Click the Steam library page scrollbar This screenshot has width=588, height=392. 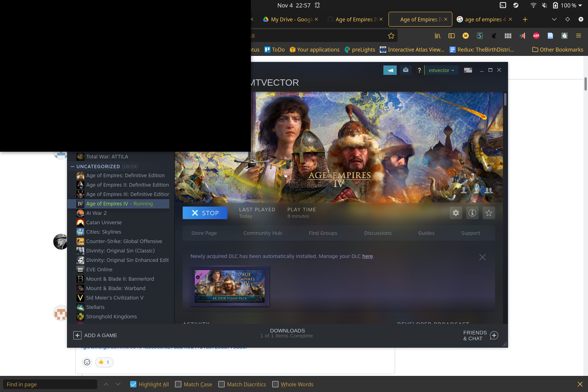505,100
